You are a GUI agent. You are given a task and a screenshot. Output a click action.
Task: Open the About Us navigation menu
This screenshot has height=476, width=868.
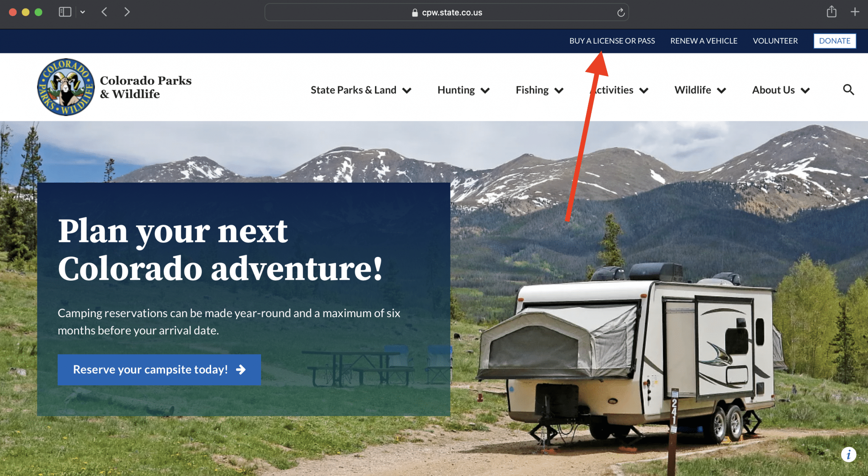[x=781, y=90]
